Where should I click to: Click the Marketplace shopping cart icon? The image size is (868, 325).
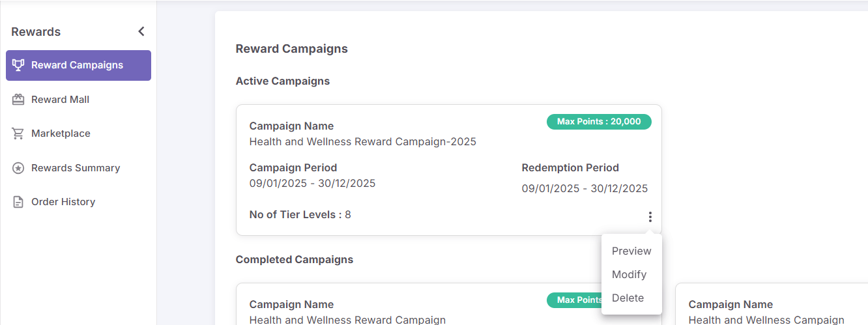click(x=18, y=134)
